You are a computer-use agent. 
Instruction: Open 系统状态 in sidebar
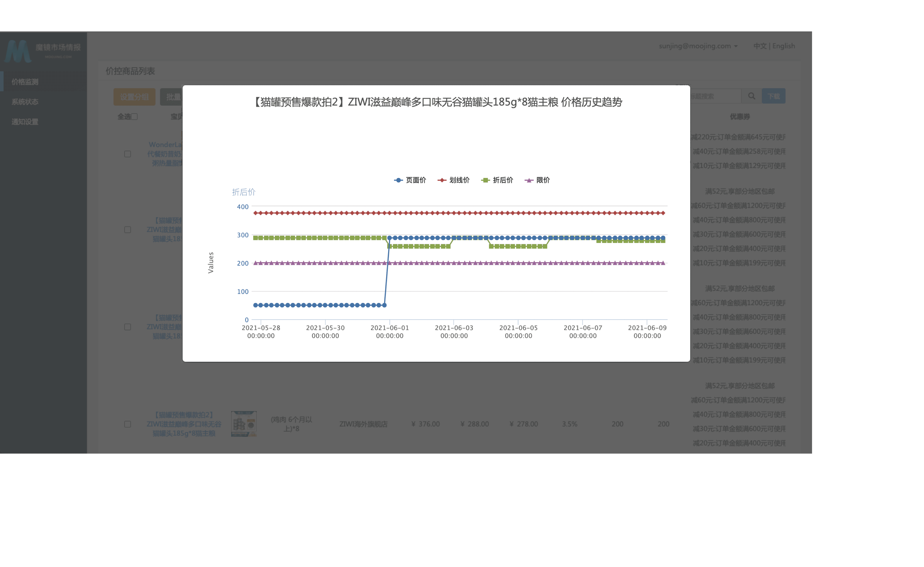click(x=25, y=102)
